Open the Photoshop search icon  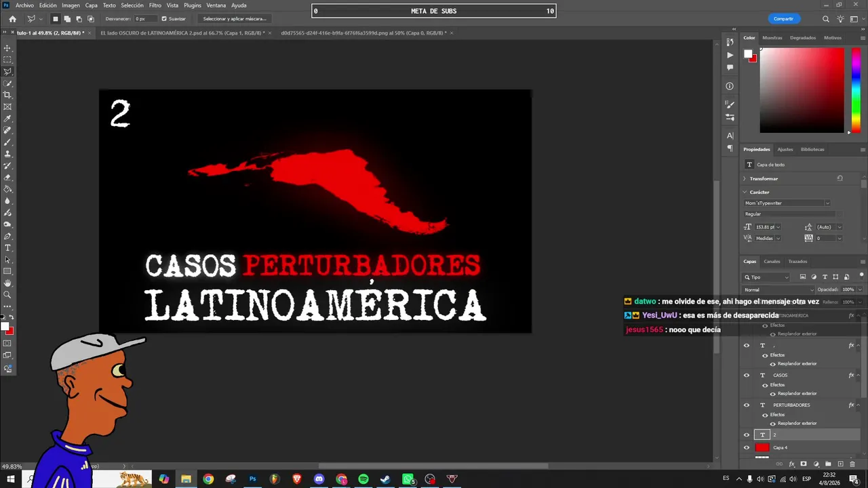point(826,19)
